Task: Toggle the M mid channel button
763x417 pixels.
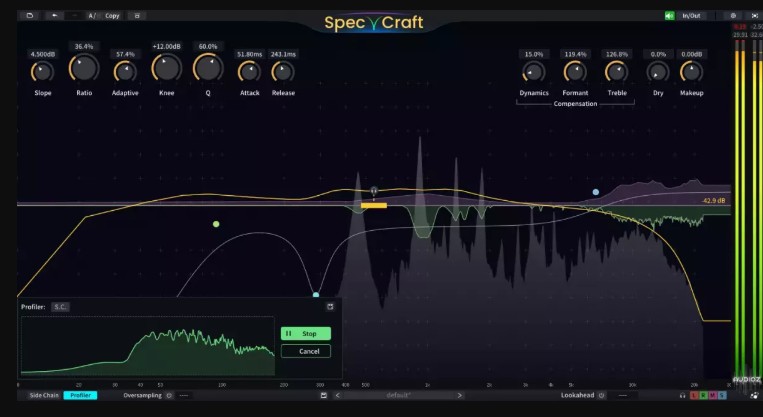Action: pyautogui.click(x=713, y=396)
